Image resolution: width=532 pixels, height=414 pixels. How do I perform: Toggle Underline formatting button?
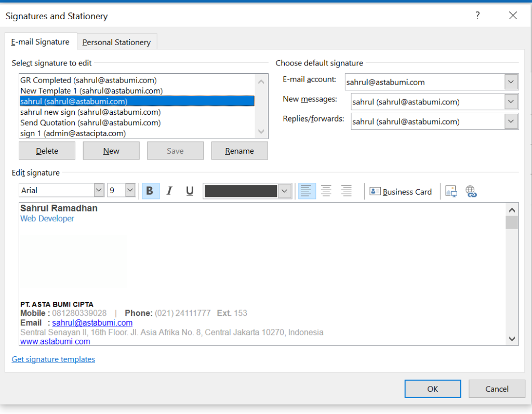[x=190, y=191]
